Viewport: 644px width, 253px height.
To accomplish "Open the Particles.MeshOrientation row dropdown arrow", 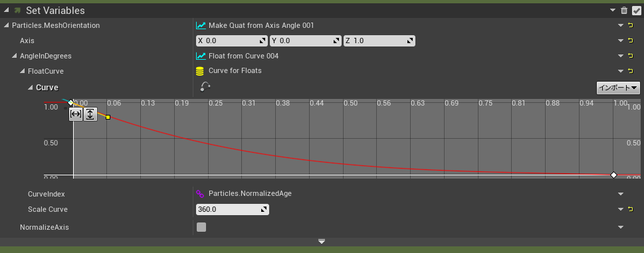I will click(621, 25).
